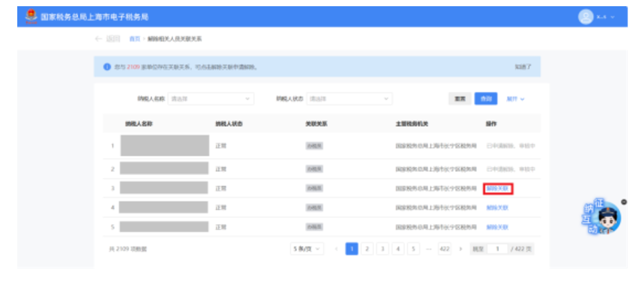Click 解除关联 for row 3
This screenshot has width=644, height=282.
point(498,188)
